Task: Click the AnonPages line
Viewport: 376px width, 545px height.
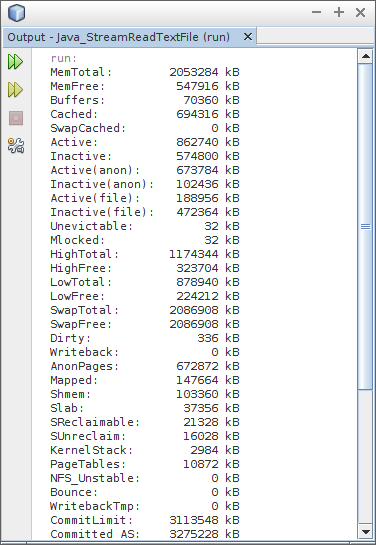Action: pyautogui.click(x=145, y=366)
